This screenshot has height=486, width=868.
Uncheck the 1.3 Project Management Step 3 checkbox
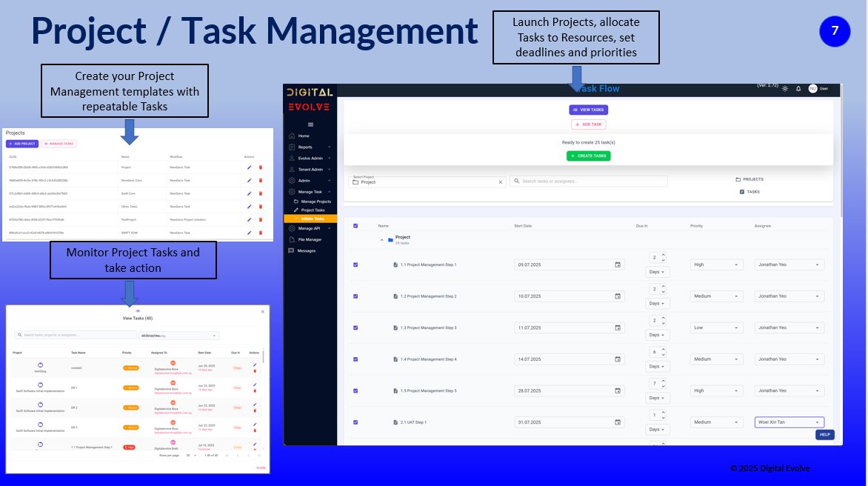pyautogui.click(x=355, y=327)
